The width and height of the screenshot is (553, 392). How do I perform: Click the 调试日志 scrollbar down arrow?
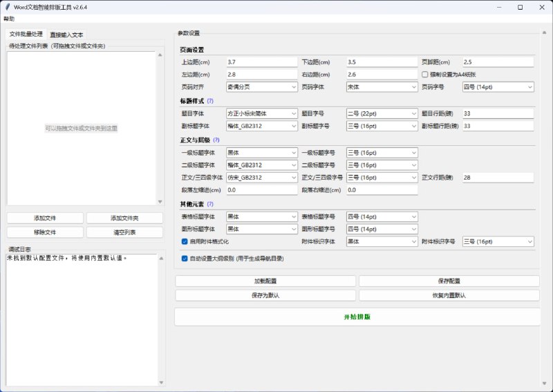click(161, 382)
